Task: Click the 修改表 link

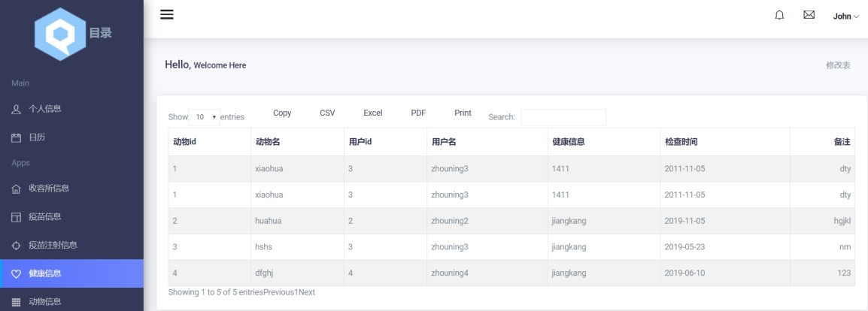Action: [838, 65]
